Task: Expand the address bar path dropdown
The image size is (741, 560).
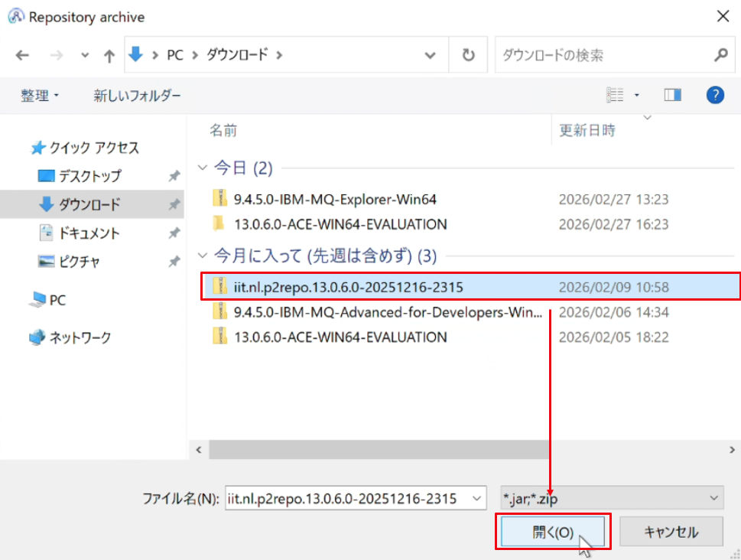Action: click(x=430, y=55)
